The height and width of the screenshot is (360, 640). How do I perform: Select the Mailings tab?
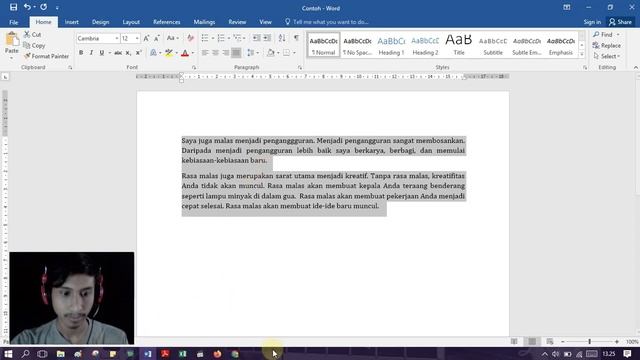(204, 22)
